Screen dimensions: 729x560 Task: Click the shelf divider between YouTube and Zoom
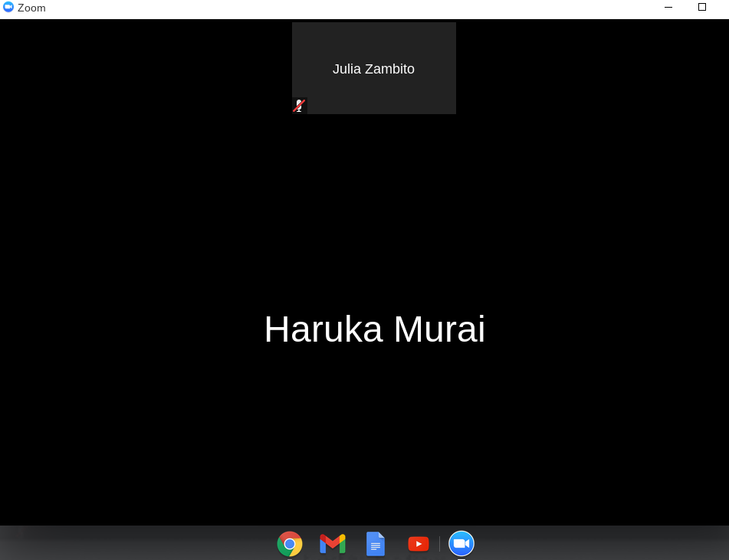tap(440, 544)
